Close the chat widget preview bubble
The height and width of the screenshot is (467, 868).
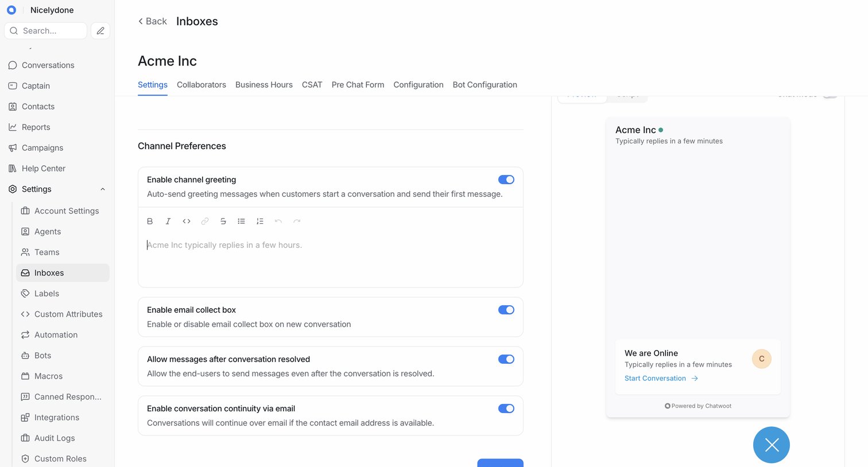(772, 445)
